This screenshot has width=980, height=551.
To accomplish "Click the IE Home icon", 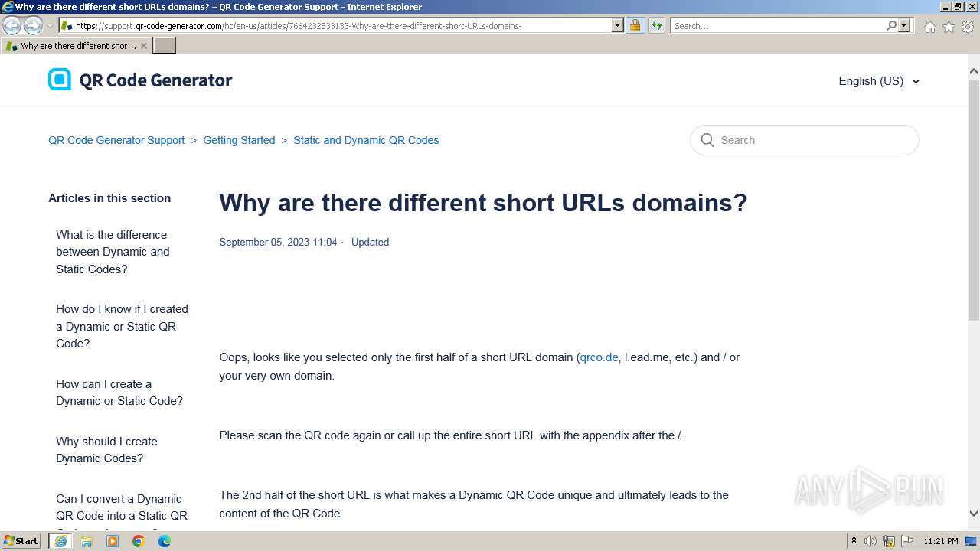I will (929, 27).
